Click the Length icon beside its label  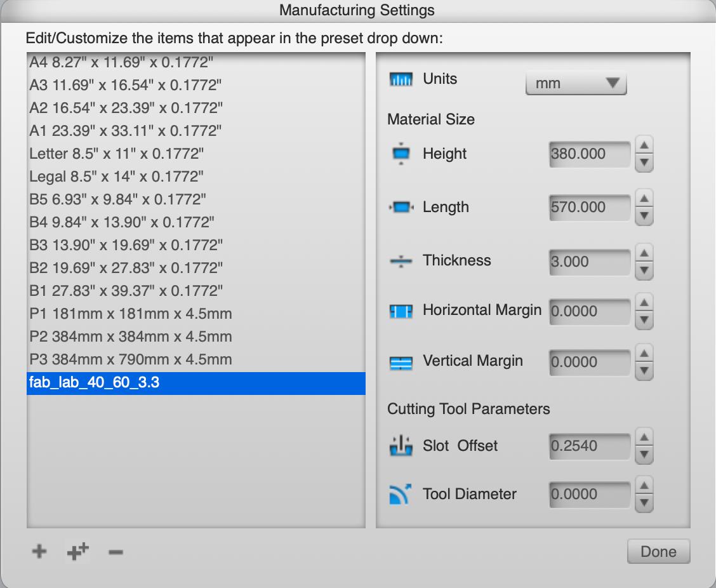point(401,207)
